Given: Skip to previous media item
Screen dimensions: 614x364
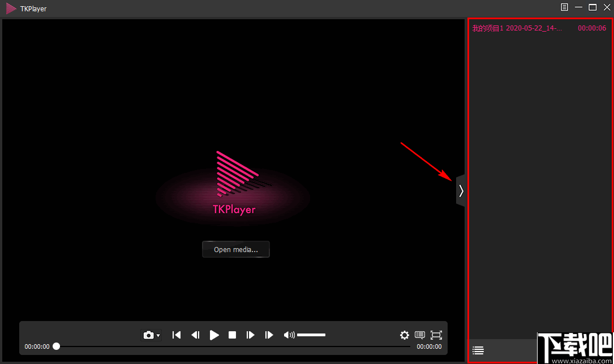Looking at the screenshot, I should (177, 335).
